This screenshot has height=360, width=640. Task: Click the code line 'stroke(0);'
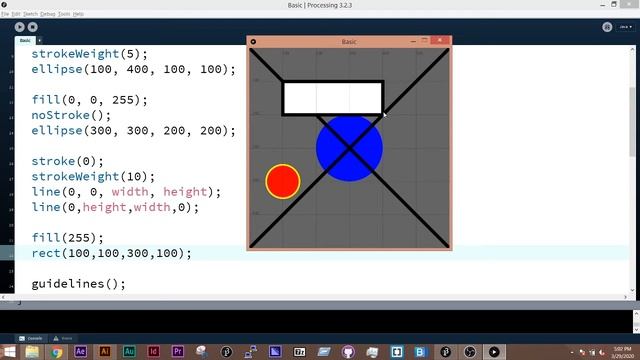tap(67, 161)
